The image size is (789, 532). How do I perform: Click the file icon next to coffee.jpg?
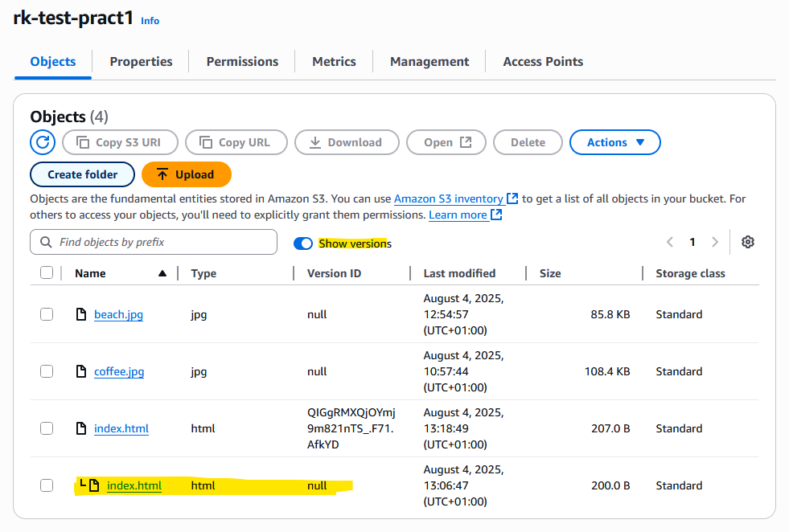point(80,371)
